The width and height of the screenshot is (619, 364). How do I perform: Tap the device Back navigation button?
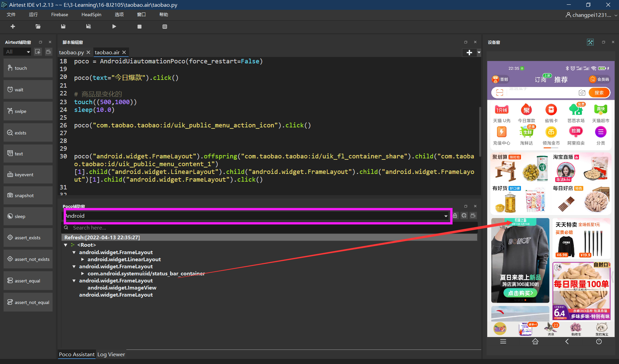pos(567,341)
